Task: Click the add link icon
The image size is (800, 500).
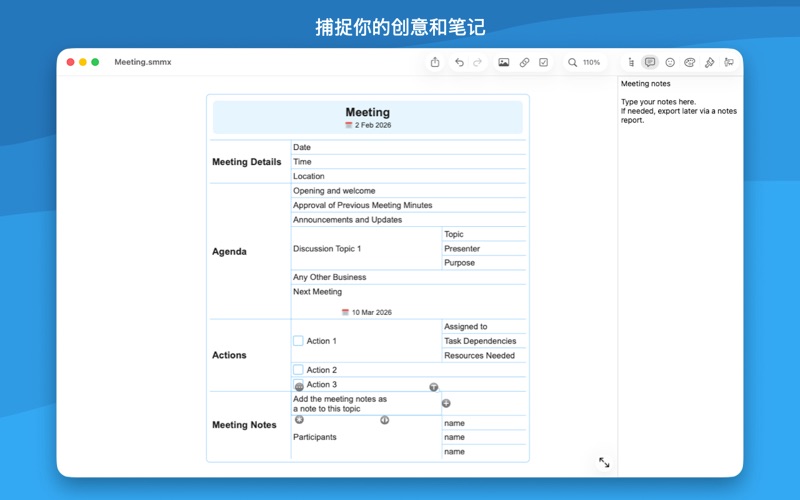Action: tap(524, 62)
